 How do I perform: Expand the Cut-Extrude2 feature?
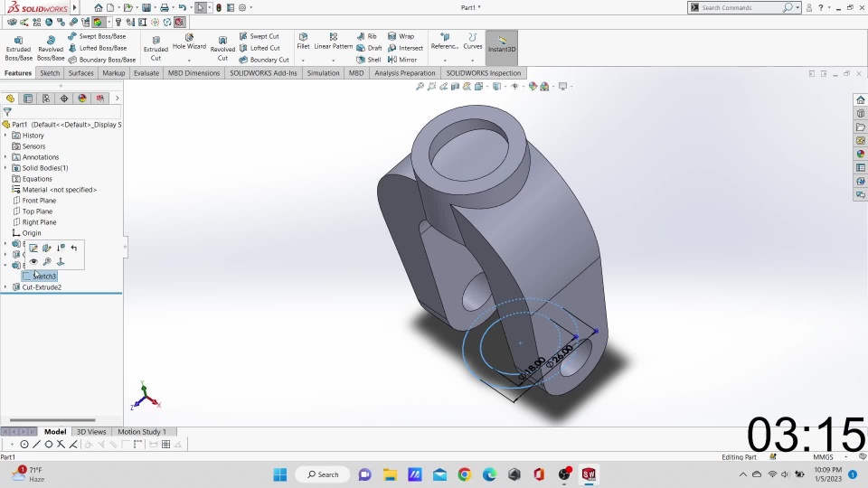pyautogui.click(x=5, y=287)
